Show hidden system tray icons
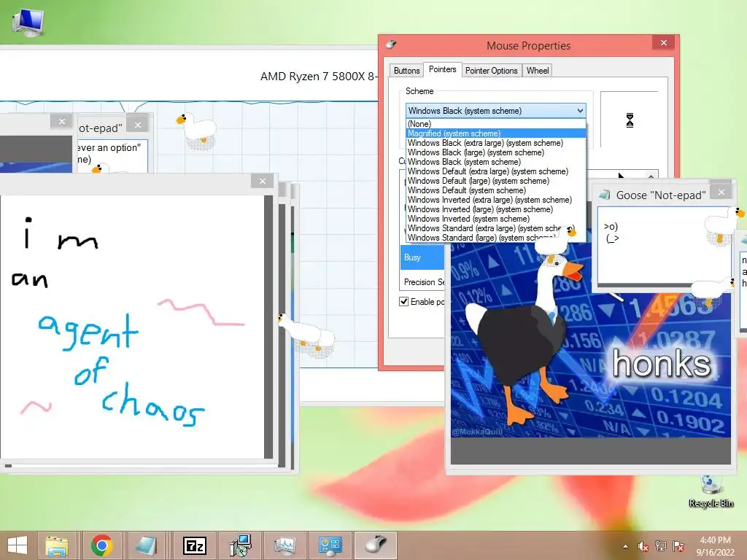This screenshot has height=560, width=747. click(x=625, y=546)
